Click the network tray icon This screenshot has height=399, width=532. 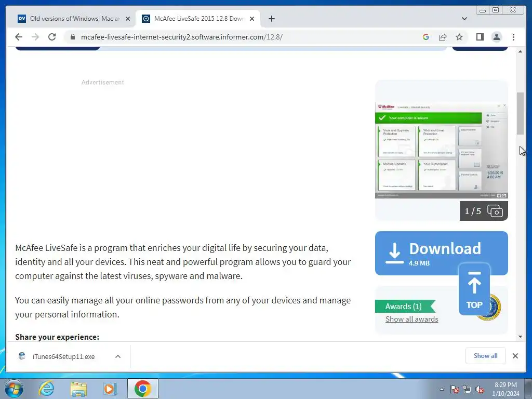pos(467,389)
